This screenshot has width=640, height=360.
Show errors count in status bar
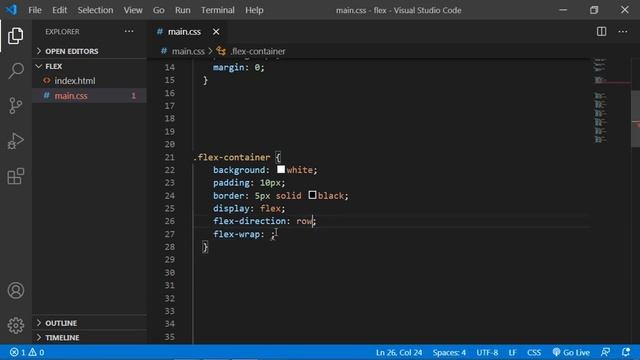[x=18, y=352]
